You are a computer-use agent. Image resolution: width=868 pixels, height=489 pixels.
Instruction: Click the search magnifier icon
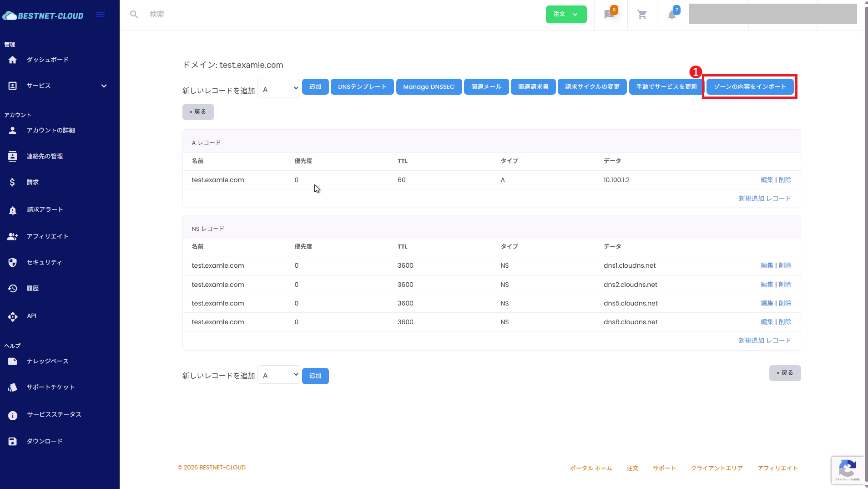tap(134, 15)
